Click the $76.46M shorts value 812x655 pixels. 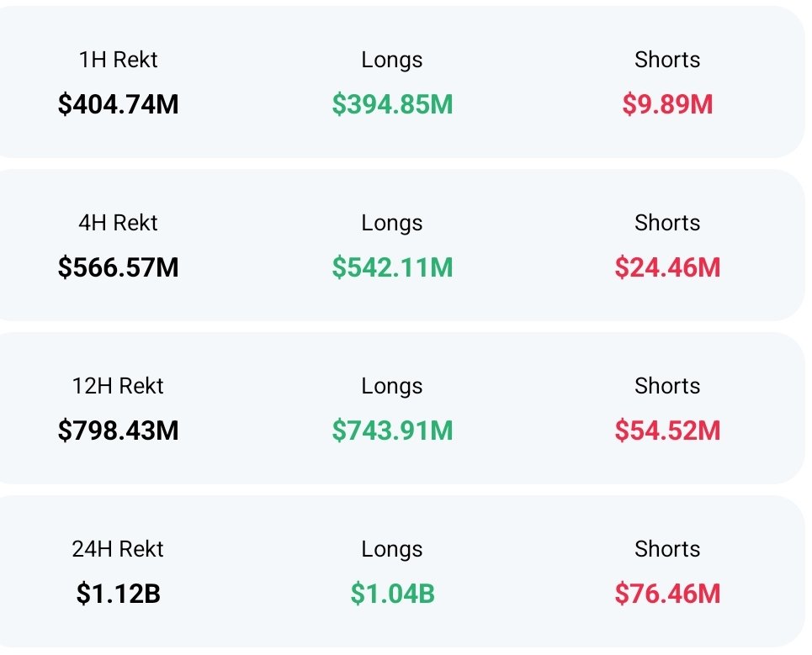pyautogui.click(x=667, y=593)
